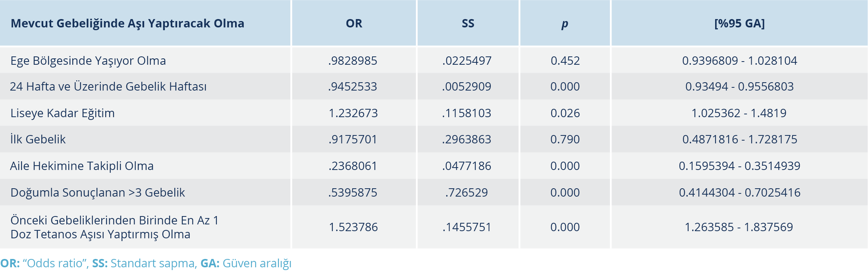Select the 'İlk Gebelik' row label
The image size is (868, 280).
(x=38, y=139)
